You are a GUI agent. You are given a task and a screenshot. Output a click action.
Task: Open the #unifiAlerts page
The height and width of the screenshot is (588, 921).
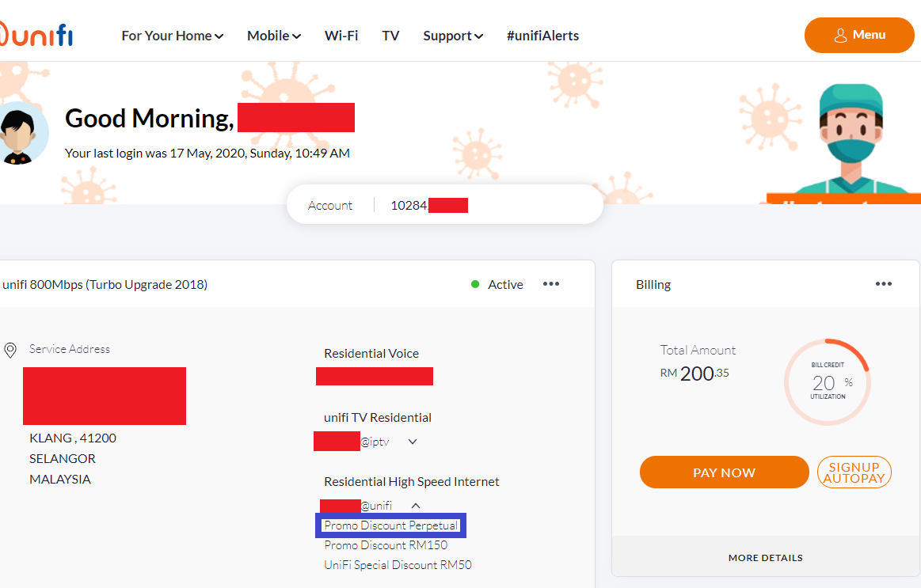[x=542, y=36]
